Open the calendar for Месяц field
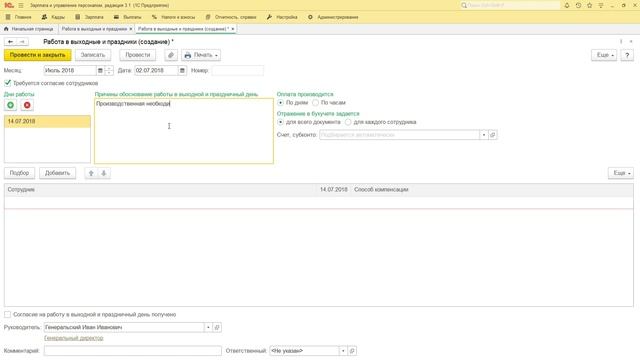The height and width of the screenshot is (360, 640). (100, 71)
